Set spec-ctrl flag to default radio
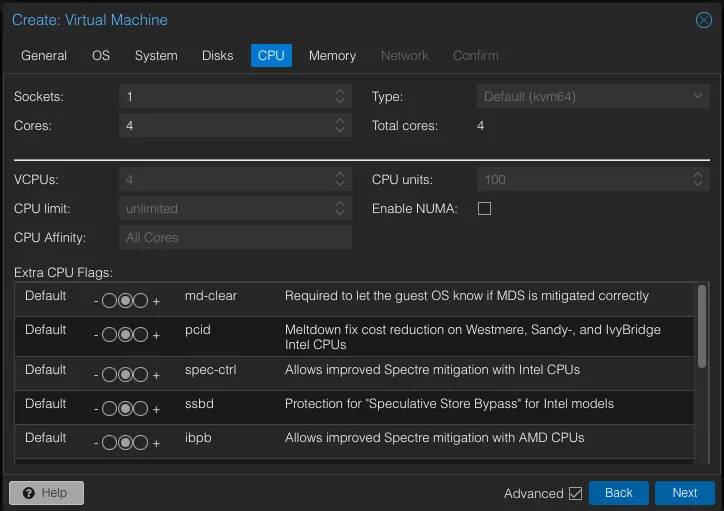724x511 pixels. 125,375
